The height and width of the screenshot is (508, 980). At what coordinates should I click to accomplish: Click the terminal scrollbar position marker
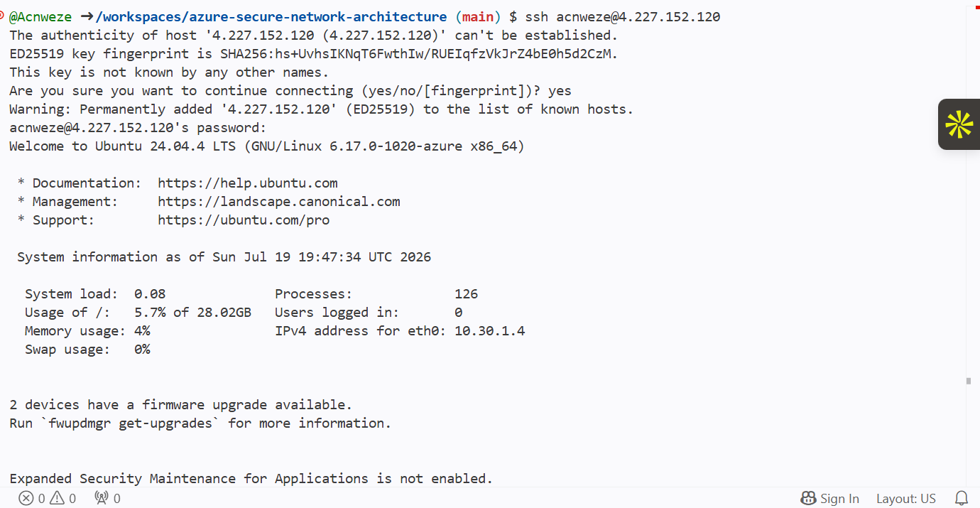tap(969, 381)
